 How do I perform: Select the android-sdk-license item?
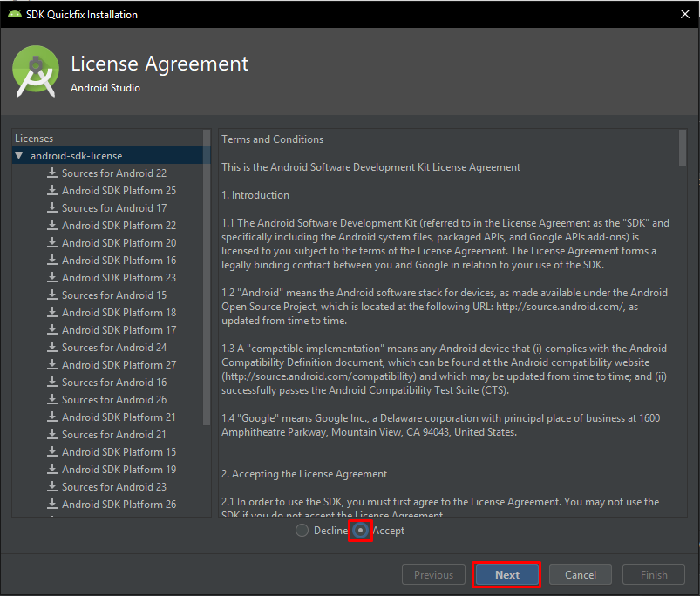pyautogui.click(x=77, y=156)
